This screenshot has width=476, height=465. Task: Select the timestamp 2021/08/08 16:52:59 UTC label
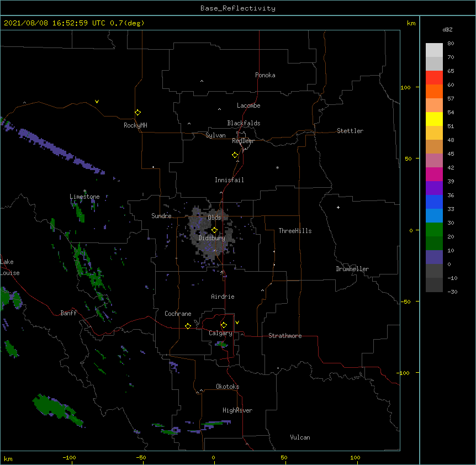click(55, 23)
